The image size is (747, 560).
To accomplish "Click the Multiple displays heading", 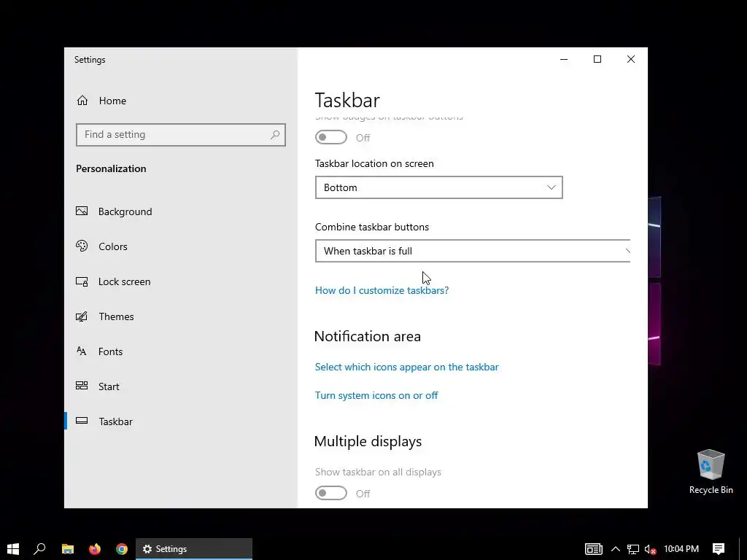I will coord(368,441).
